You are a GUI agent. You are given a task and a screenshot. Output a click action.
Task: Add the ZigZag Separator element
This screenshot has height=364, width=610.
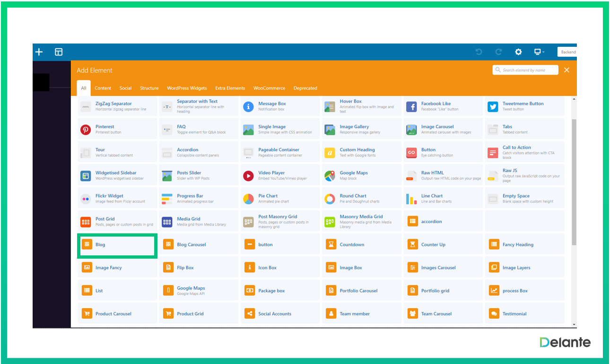pos(117,106)
